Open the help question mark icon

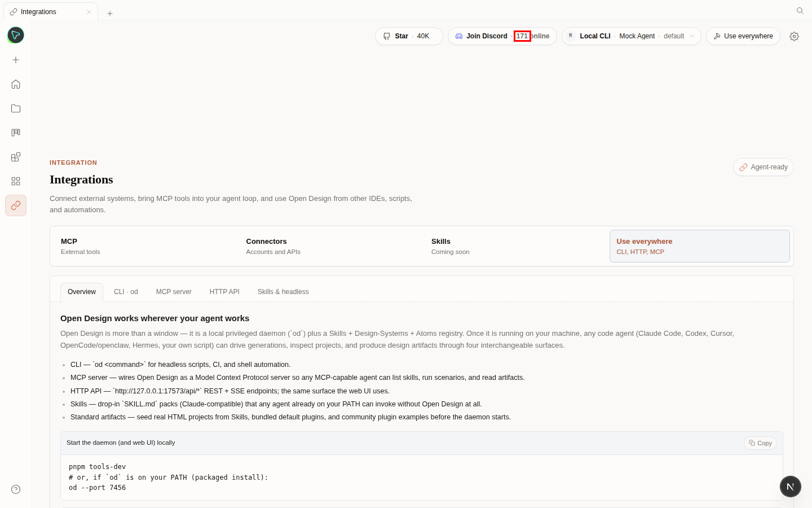coord(16,489)
